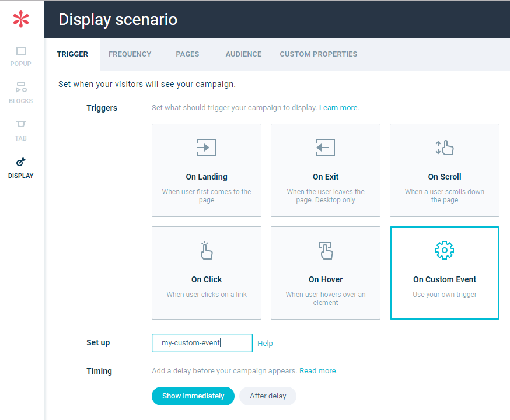Click 'Use your own trigger' text
Viewport: 510px width, 420px height.
pos(445,295)
